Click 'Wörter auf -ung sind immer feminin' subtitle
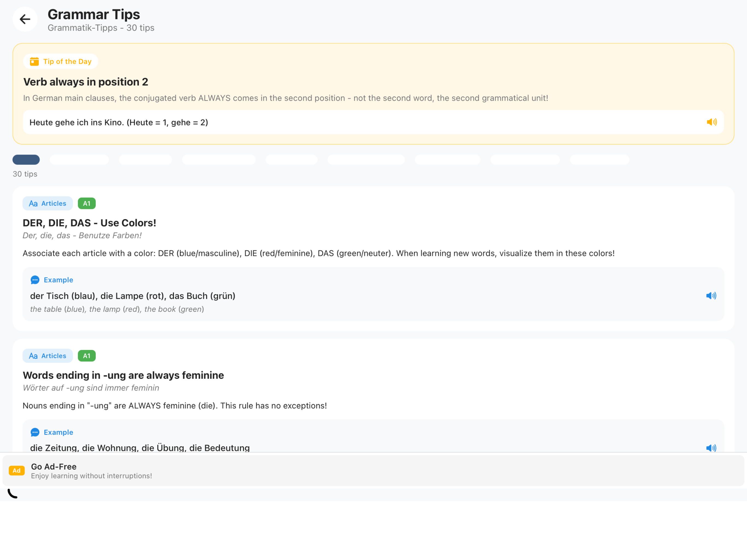 click(x=91, y=388)
